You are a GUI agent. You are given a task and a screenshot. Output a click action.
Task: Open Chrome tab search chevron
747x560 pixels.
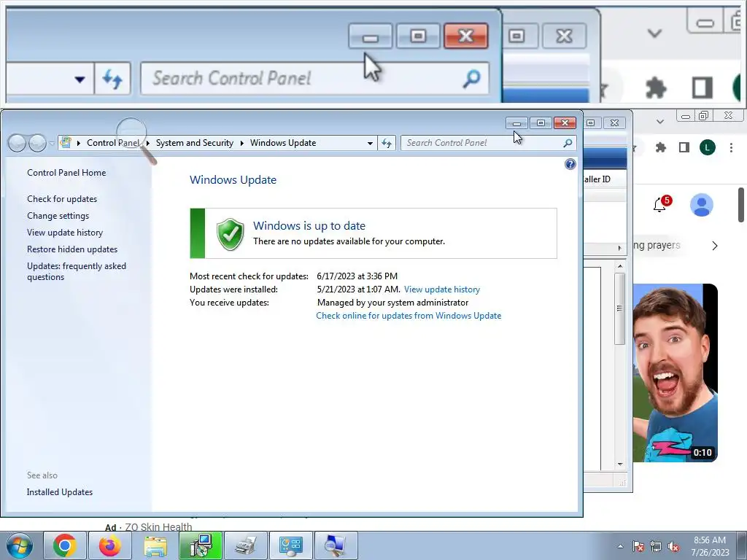coord(659,122)
